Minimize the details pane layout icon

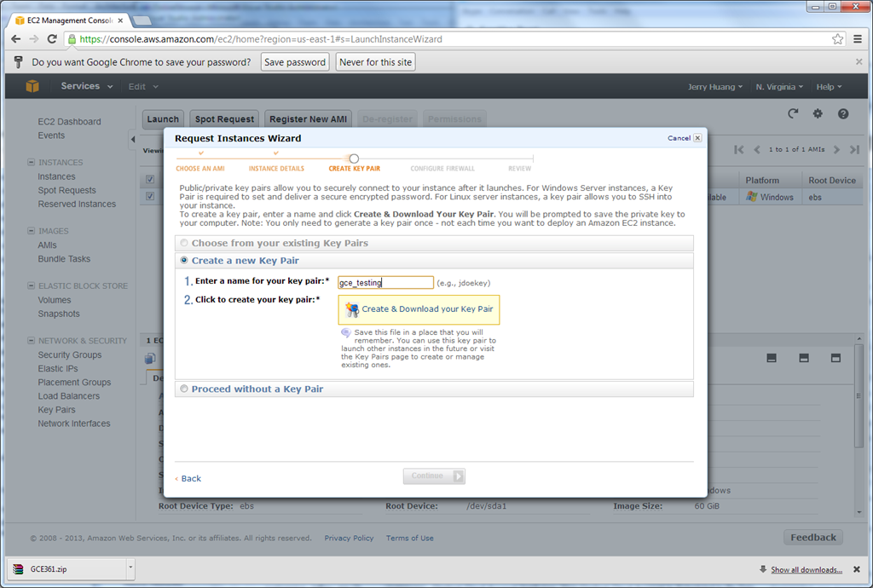771,358
